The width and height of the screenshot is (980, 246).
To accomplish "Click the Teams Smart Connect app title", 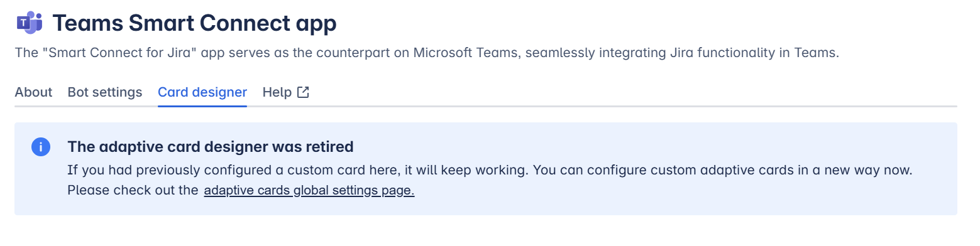I will click(195, 23).
